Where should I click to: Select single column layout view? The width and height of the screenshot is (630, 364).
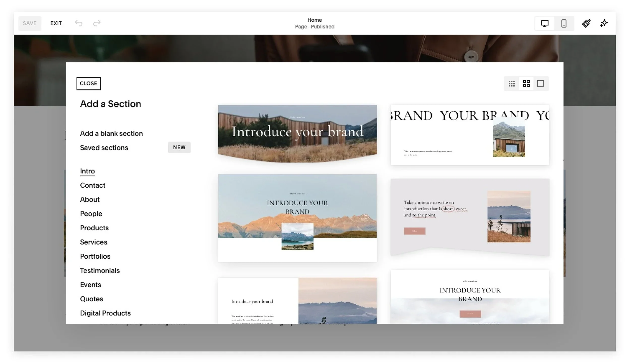coord(541,84)
